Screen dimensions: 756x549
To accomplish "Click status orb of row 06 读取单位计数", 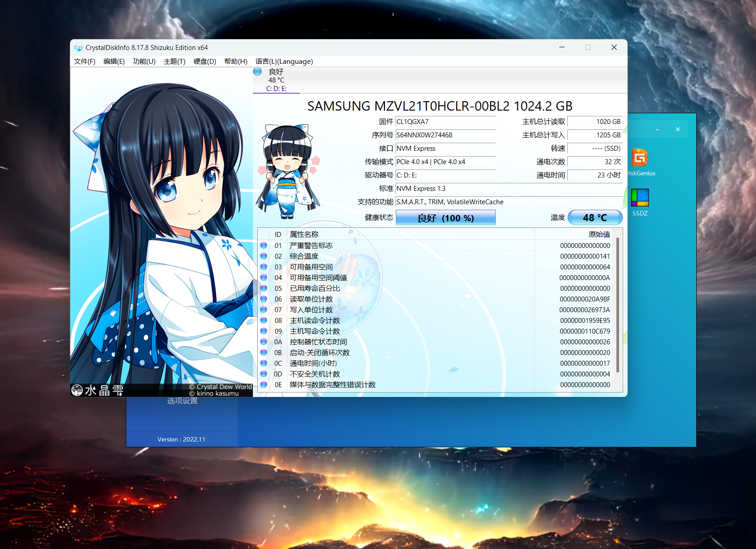I will pyautogui.click(x=264, y=299).
